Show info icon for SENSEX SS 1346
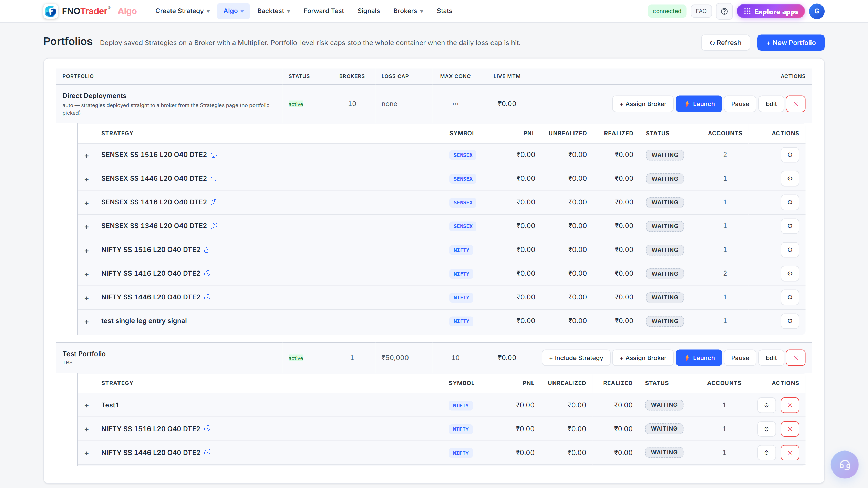 tap(214, 226)
